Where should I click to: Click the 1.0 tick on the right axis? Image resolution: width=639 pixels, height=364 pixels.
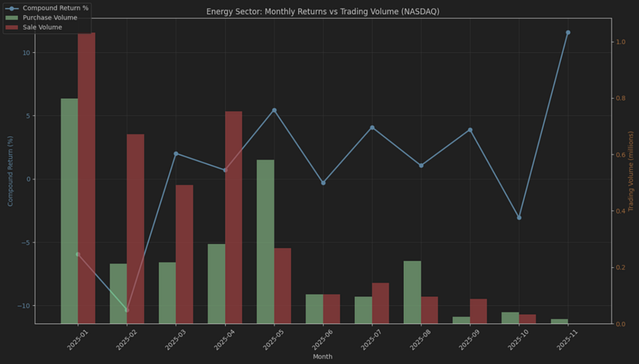click(621, 42)
